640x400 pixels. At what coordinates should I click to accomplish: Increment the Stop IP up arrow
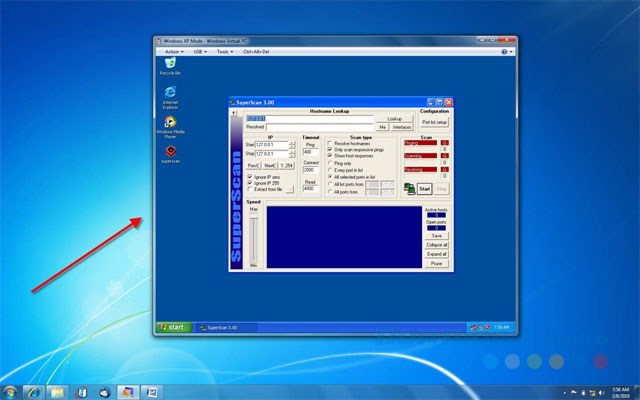coord(292,152)
